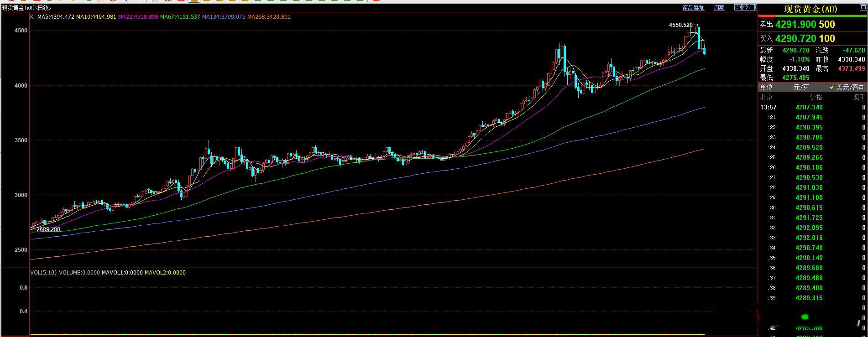Viewport: 868px width, 337px height.
Task: Click the 4500 price axis label
Action: click(x=21, y=31)
